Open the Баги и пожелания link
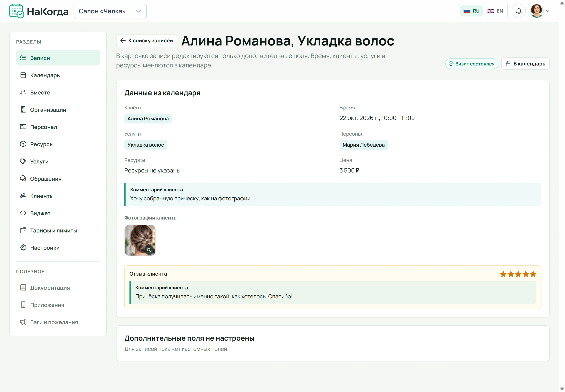 point(58,322)
